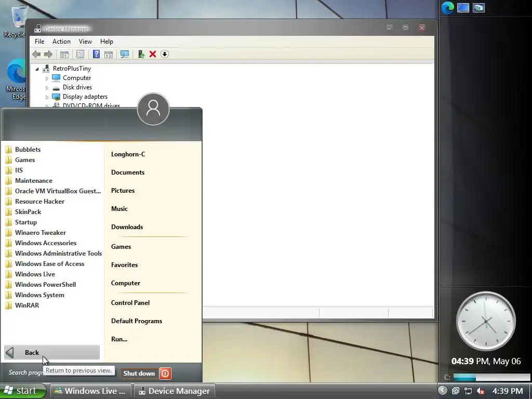532x399 pixels.
Task: Click the Forward arrow in Device Manager toolbar
Action: click(48, 54)
